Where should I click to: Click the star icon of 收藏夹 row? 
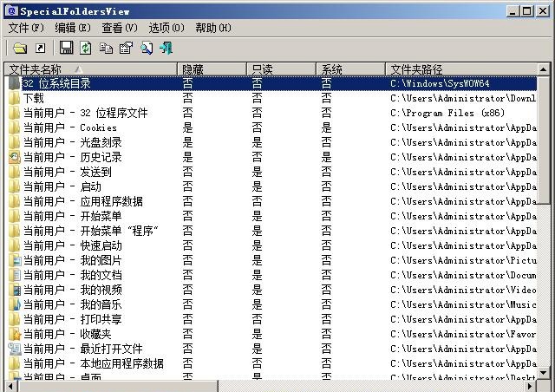(x=15, y=334)
